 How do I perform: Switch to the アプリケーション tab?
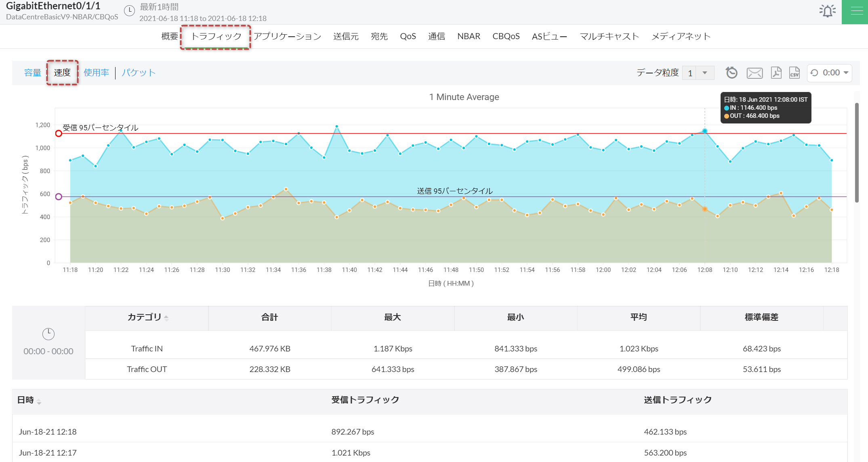coord(288,36)
